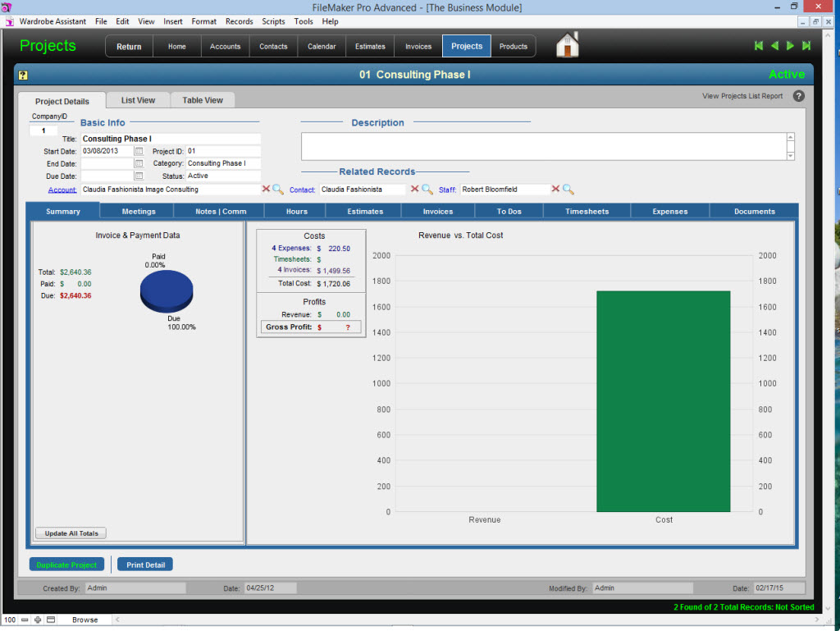Go to the previous record arrow
Viewport: 840px width, 631px height.
tap(774, 46)
